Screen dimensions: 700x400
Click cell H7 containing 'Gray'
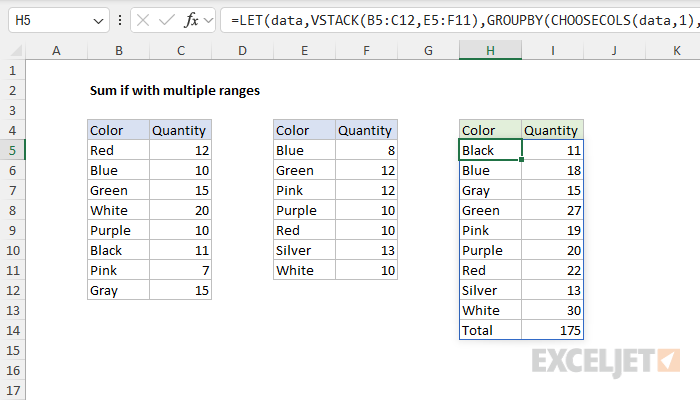click(x=490, y=191)
